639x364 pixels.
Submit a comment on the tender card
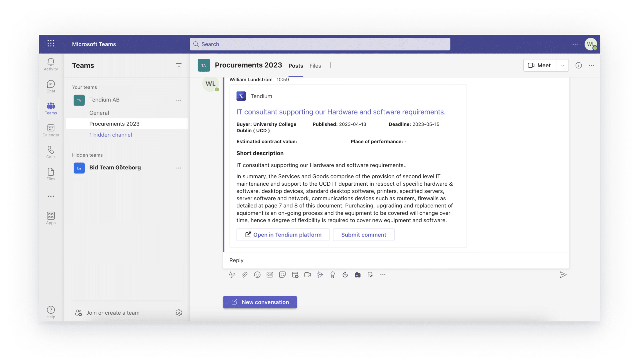(x=364, y=235)
